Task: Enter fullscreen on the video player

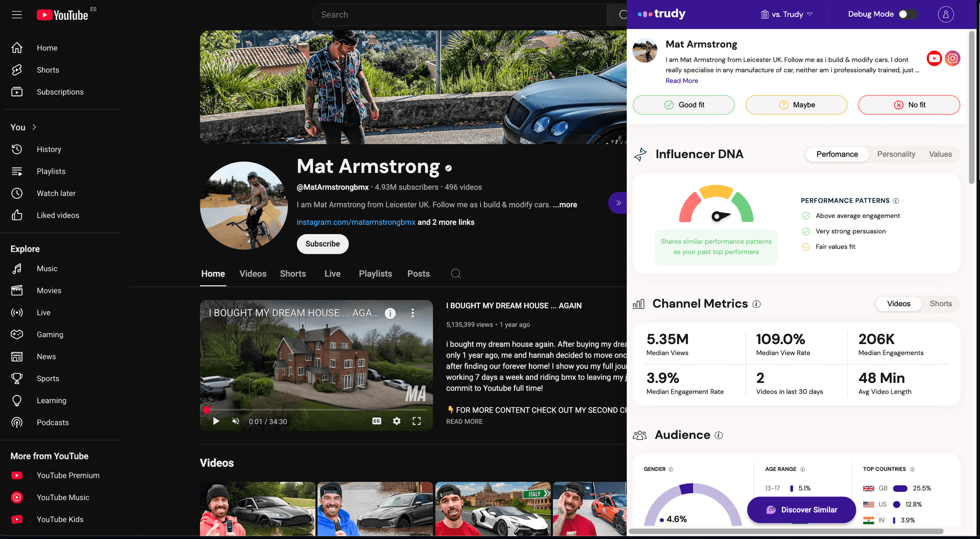Action: pyautogui.click(x=416, y=421)
